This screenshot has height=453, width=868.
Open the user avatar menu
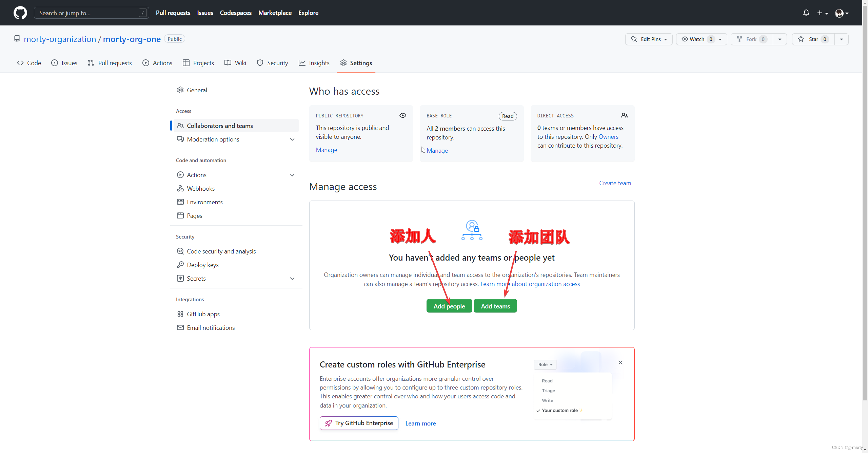coord(842,13)
